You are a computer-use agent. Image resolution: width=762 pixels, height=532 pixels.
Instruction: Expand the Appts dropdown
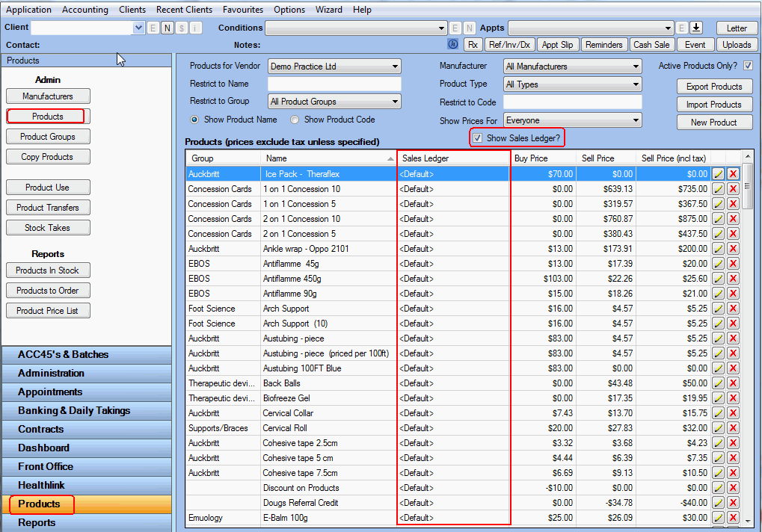coord(669,28)
